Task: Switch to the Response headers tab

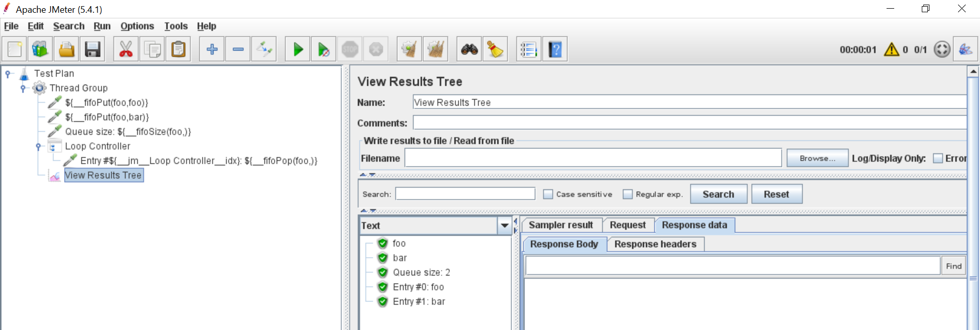Action: (655, 244)
